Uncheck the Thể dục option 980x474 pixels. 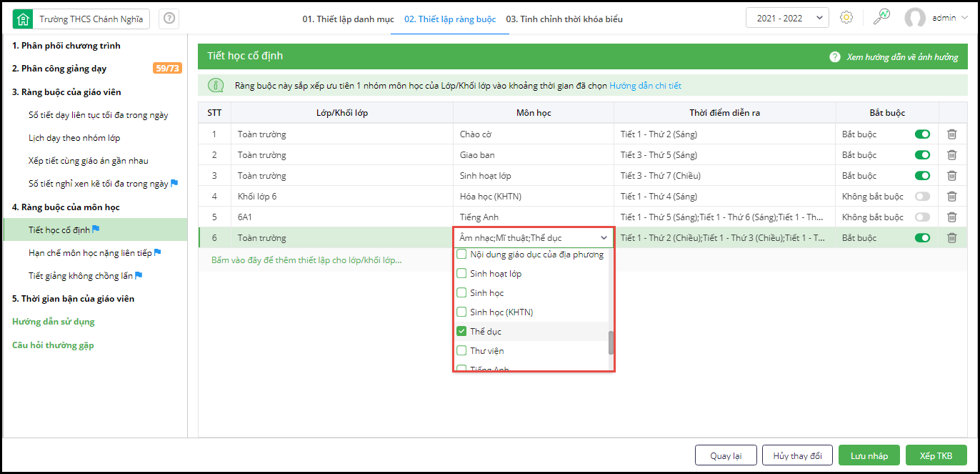coord(461,332)
